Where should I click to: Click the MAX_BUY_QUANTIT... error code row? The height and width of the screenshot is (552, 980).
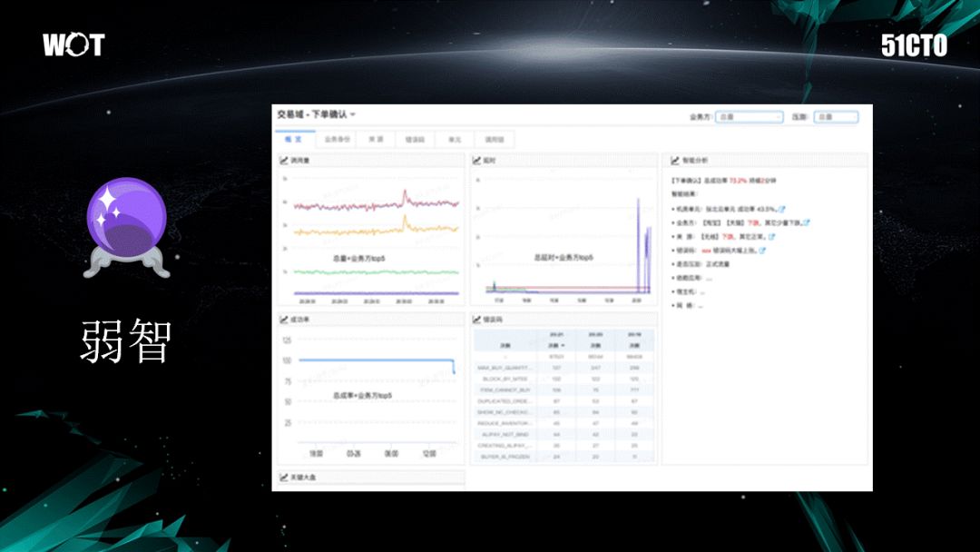(x=563, y=368)
